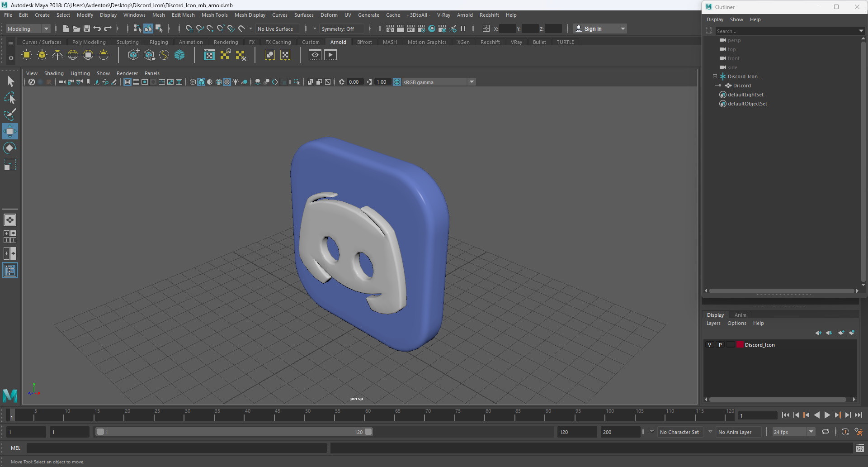The width and height of the screenshot is (868, 467).
Task: Click the Undo arrow icon
Action: tap(97, 29)
